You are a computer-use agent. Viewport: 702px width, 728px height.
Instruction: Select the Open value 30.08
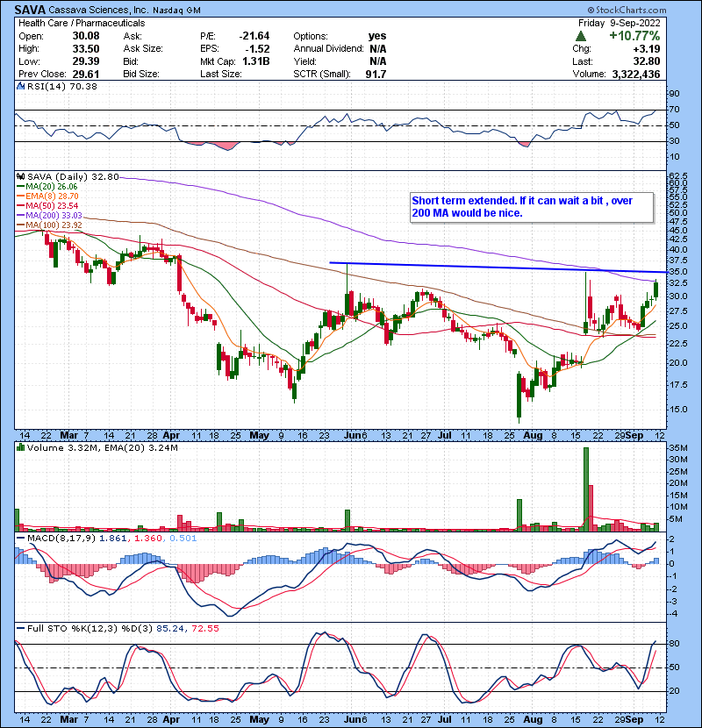[86, 36]
